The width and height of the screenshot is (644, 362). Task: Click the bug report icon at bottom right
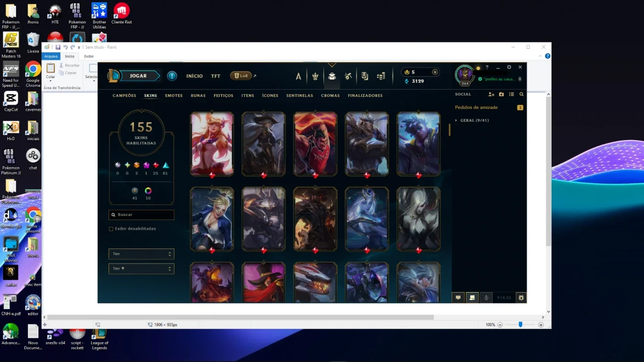click(x=521, y=298)
